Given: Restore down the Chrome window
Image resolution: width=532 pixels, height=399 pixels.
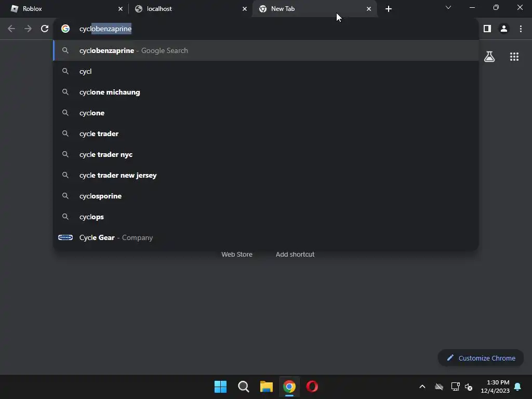Looking at the screenshot, I should [x=496, y=7].
